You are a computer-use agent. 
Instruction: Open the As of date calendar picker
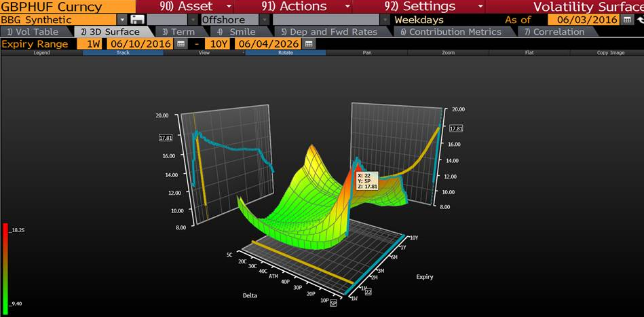click(x=627, y=20)
